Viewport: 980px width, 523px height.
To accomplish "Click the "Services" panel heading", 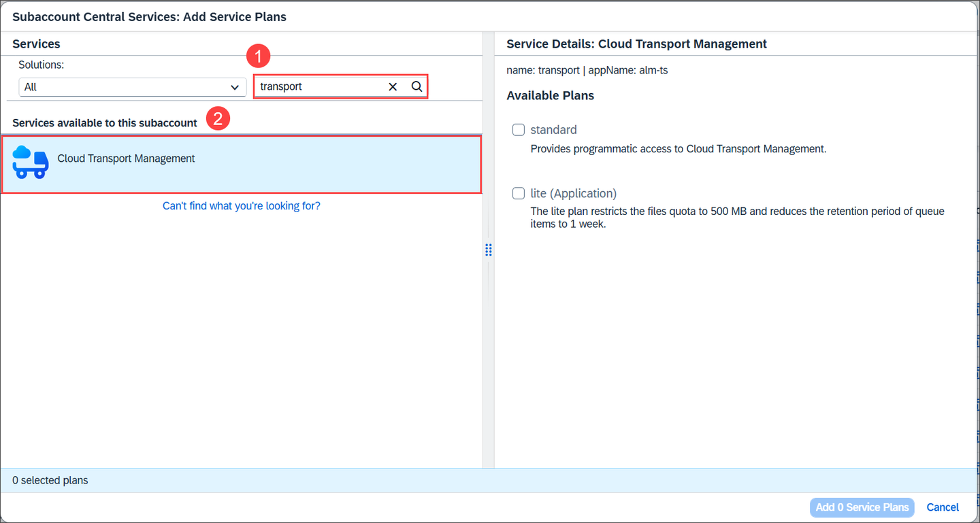I will tap(36, 44).
